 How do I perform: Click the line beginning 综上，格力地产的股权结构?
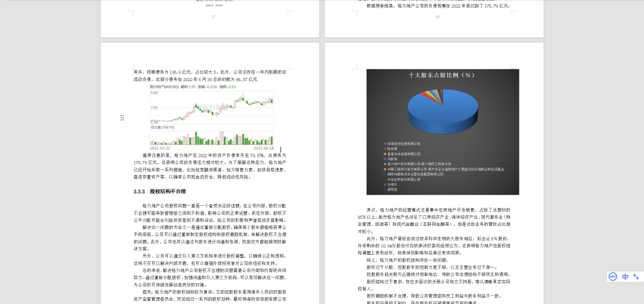pos(408,260)
